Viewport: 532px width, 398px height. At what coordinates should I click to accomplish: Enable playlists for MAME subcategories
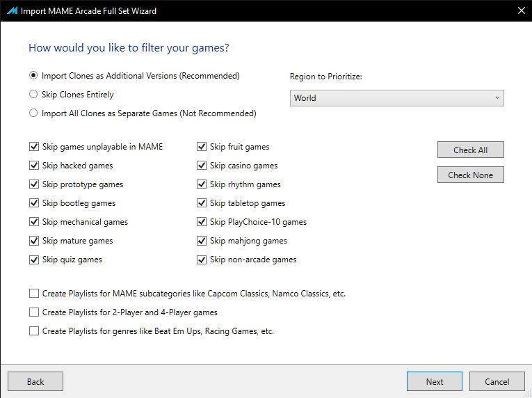coord(34,294)
